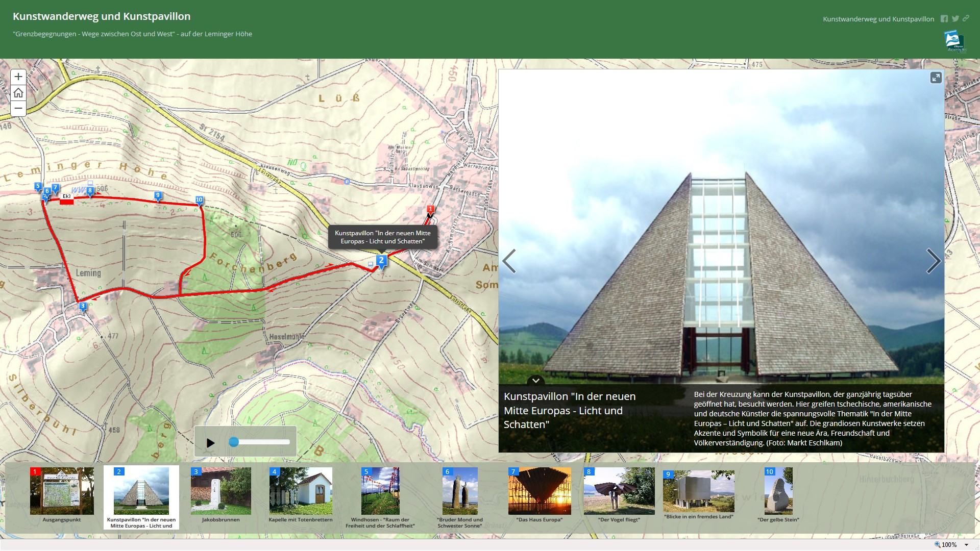Adjust the autoplay speed slider
This screenshot has width=980, height=551.
pos(234,442)
